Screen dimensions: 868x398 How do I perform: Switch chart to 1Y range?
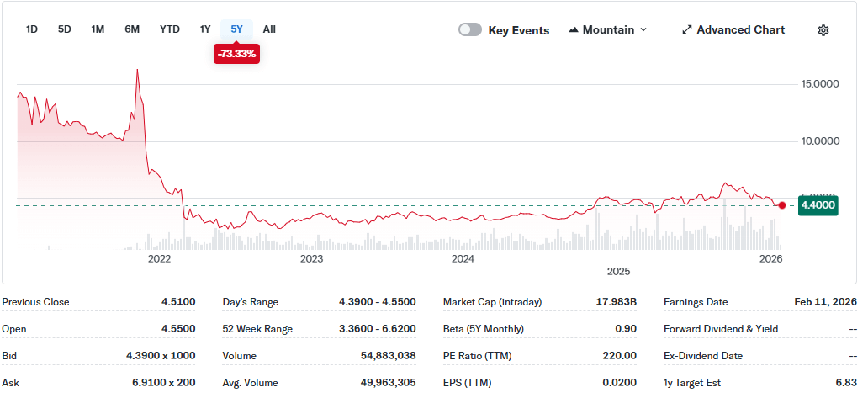[205, 29]
